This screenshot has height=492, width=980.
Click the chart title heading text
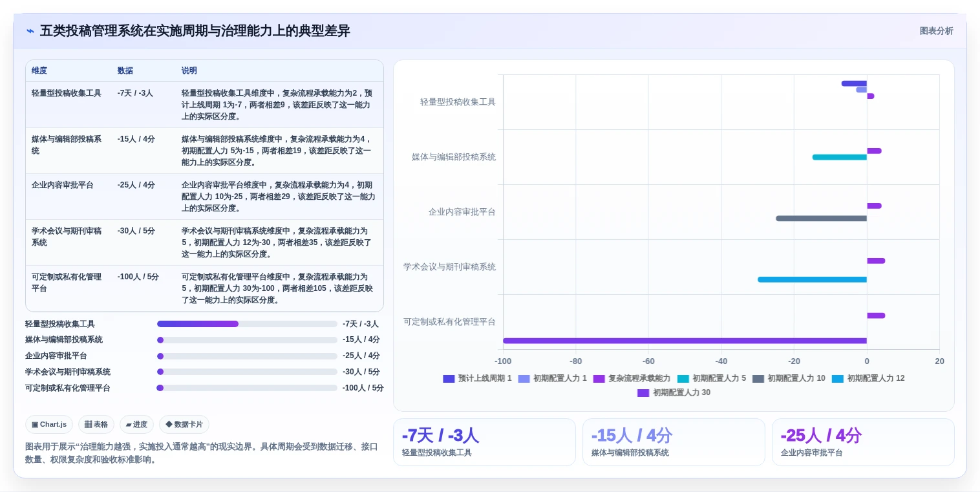195,31
